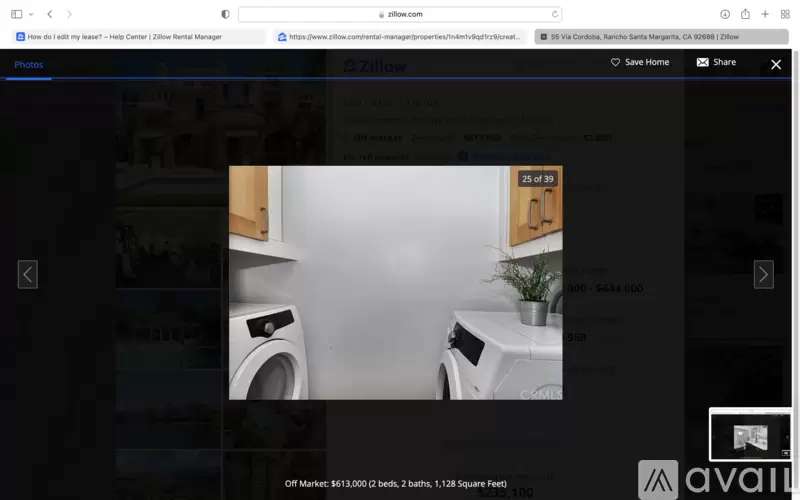The width and height of the screenshot is (800, 500).
Task: Click the Off Market $613,000 caption
Action: (x=395, y=484)
